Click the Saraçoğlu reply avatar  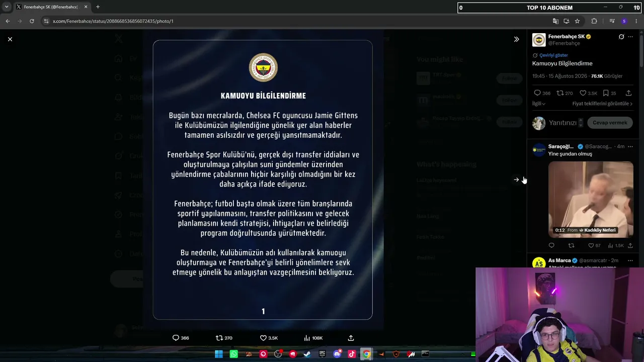[539, 149]
